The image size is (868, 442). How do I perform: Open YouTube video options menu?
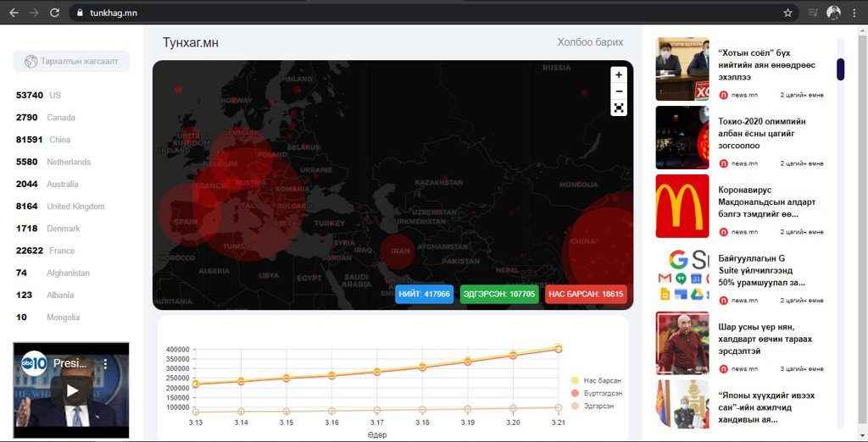[x=106, y=363]
